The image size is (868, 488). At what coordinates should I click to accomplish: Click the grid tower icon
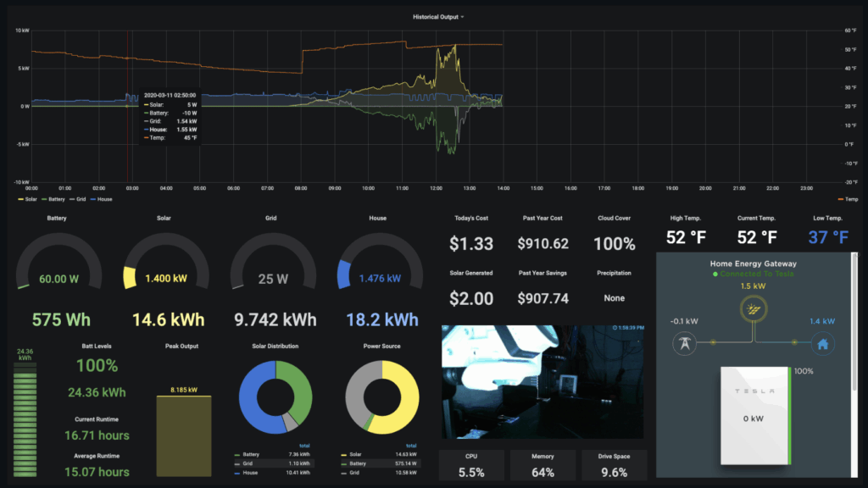[685, 343]
